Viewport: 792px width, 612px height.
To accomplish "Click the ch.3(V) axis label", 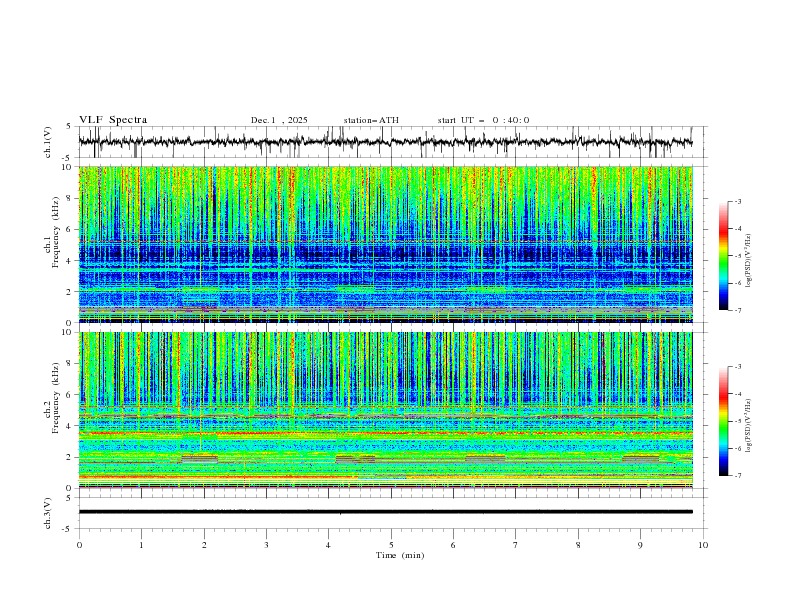I will click(50, 512).
